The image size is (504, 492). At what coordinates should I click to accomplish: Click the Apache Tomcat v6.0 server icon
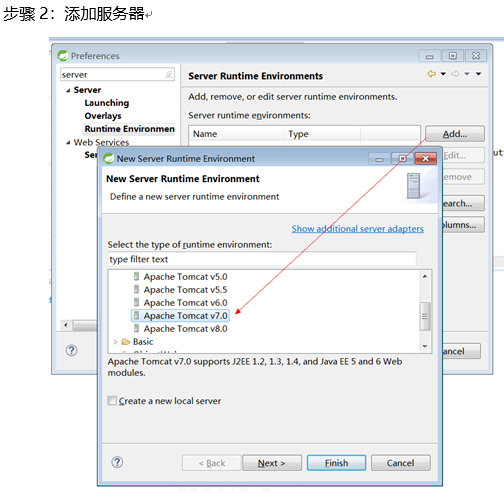pyautogui.click(x=136, y=302)
